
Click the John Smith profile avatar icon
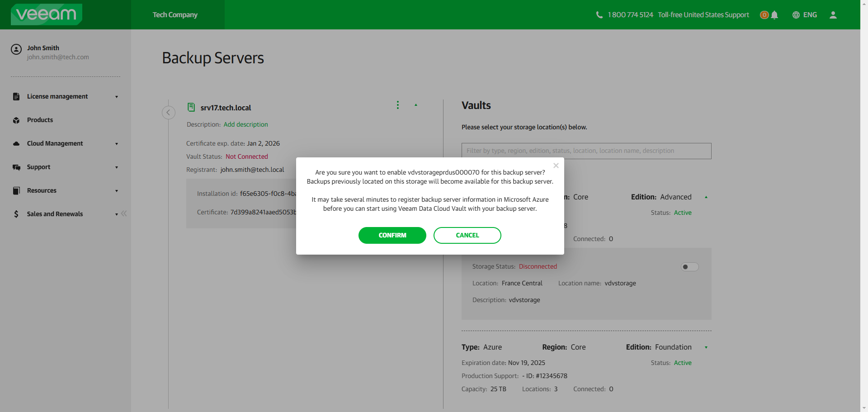(x=16, y=49)
